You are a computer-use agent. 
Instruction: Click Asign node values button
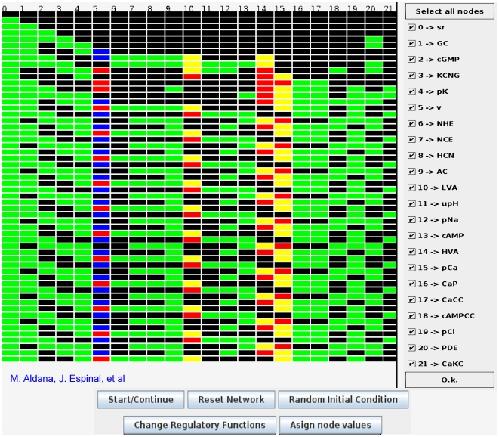pyautogui.click(x=330, y=425)
